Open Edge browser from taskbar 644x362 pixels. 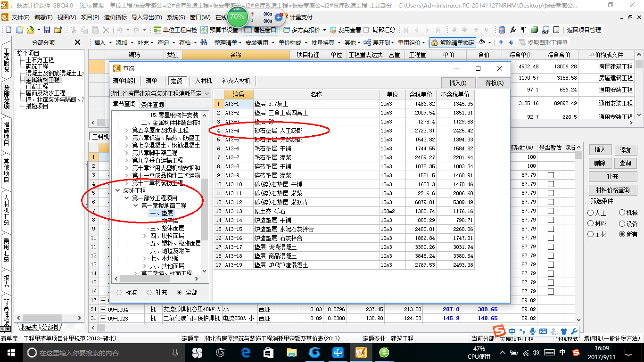246,352
